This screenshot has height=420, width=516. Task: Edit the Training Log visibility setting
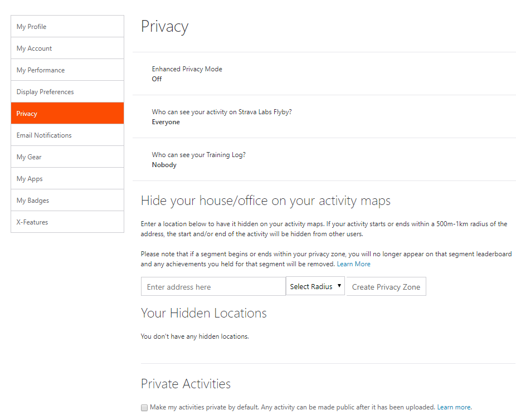click(x=324, y=159)
